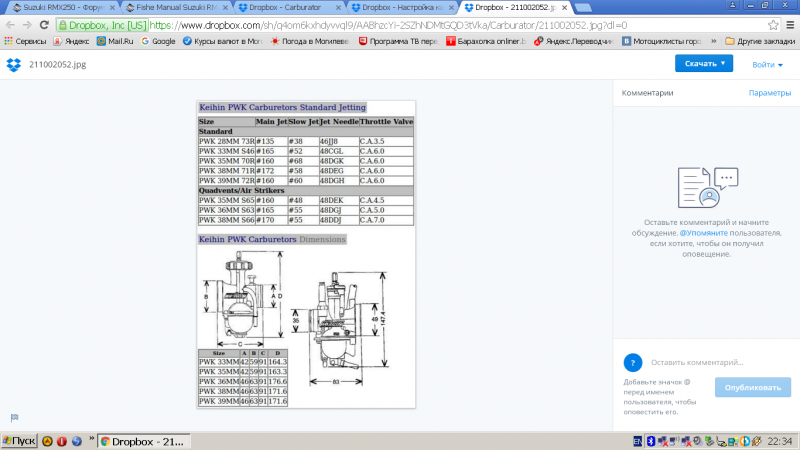Click the @Упомяните mention link

tap(704, 233)
